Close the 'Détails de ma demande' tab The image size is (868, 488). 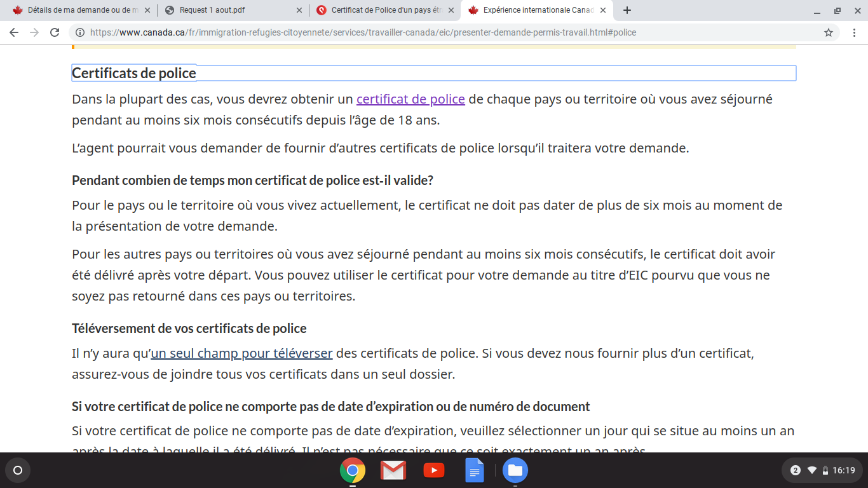click(x=147, y=10)
